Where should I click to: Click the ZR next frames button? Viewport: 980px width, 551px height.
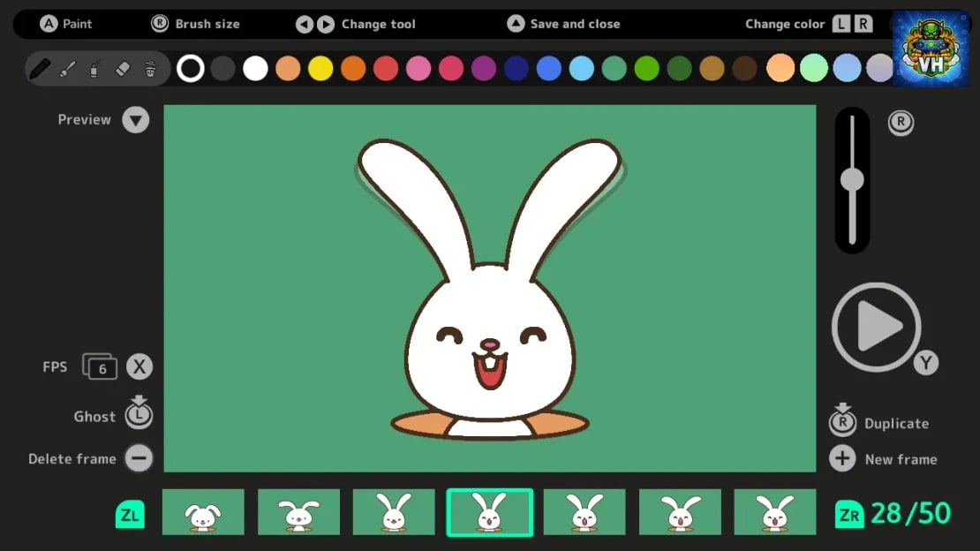tap(849, 515)
